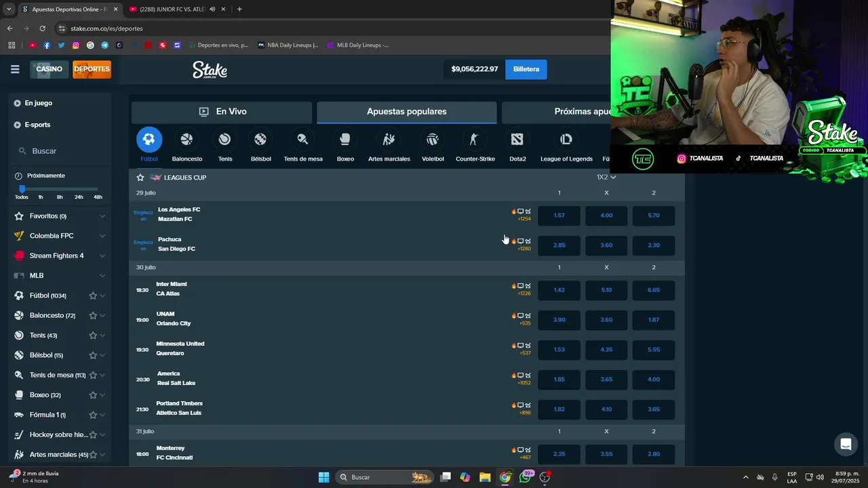The width and height of the screenshot is (868, 488).
Task: Click the Stake logo in the header
Action: [x=210, y=70]
